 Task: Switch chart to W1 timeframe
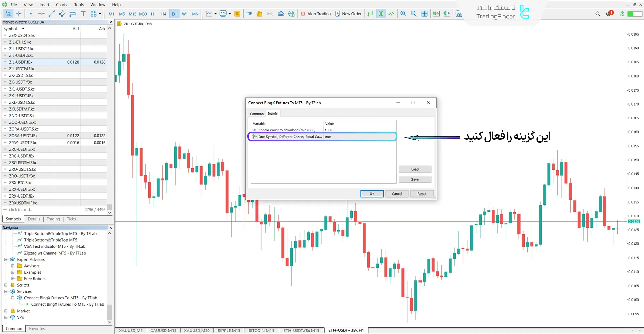(x=185, y=14)
